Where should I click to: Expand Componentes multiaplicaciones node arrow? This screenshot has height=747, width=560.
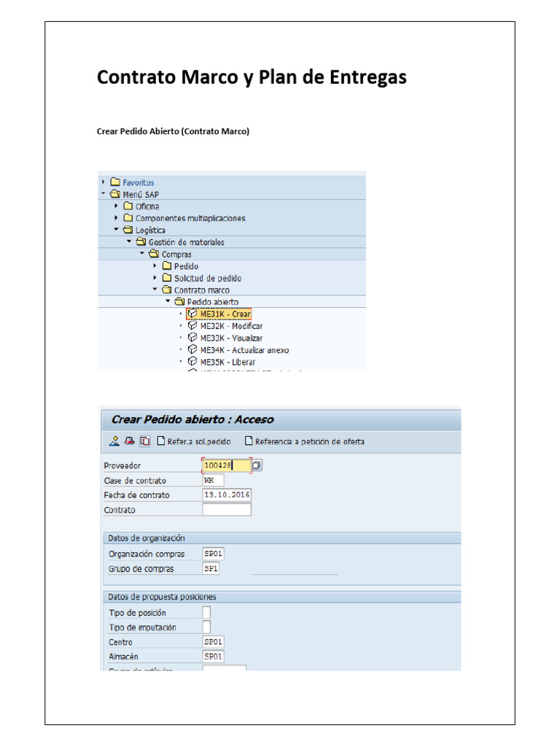pos(116,217)
